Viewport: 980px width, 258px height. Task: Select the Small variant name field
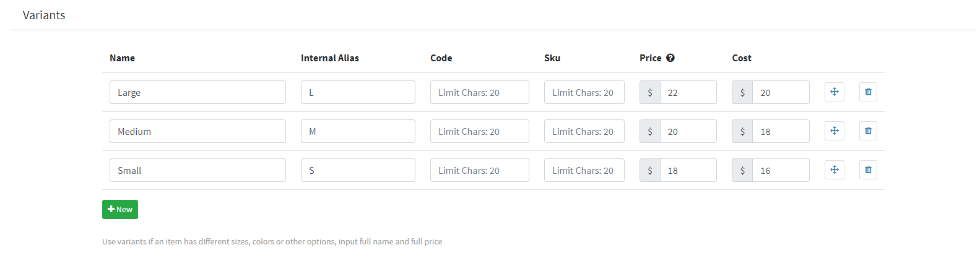[197, 171]
